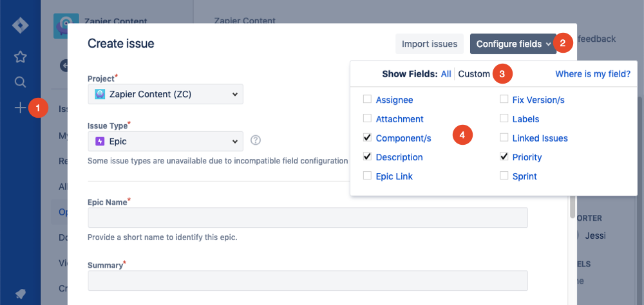Click help icon beside Issue Type
This screenshot has width=644, height=305.
[x=256, y=140]
